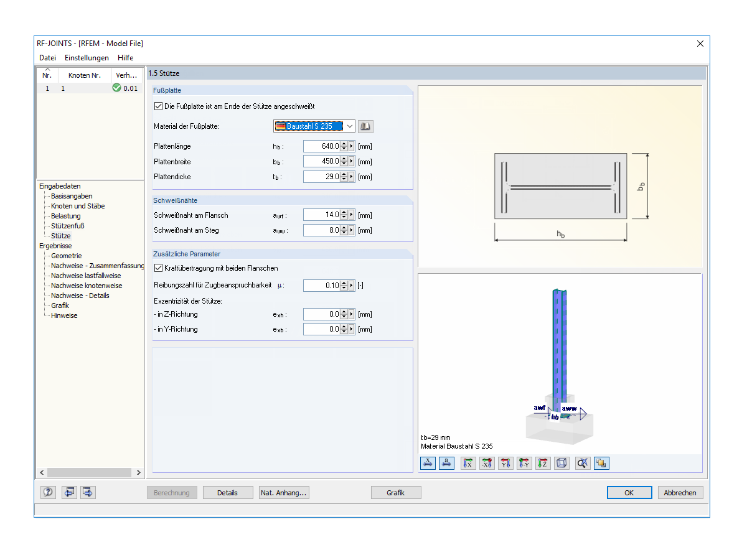Open arrow menu beside Y-Richtung eccentricity value

(x=351, y=329)
